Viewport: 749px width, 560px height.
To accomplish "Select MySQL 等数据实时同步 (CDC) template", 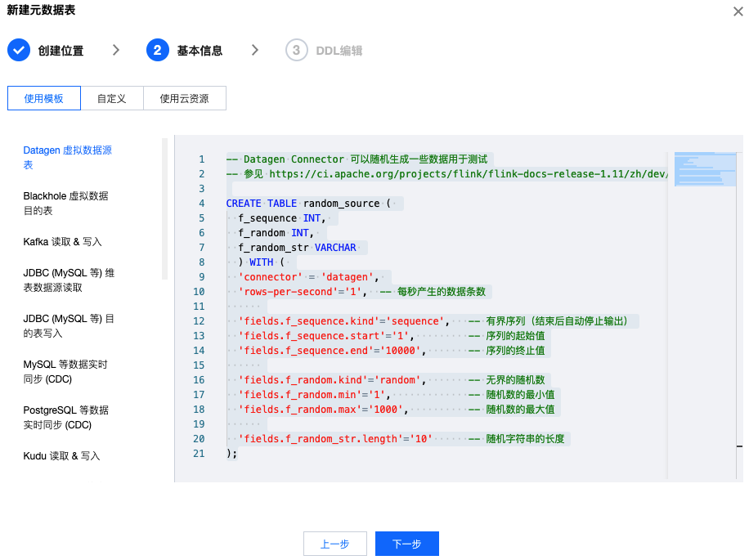I will (x=65, y=372).
